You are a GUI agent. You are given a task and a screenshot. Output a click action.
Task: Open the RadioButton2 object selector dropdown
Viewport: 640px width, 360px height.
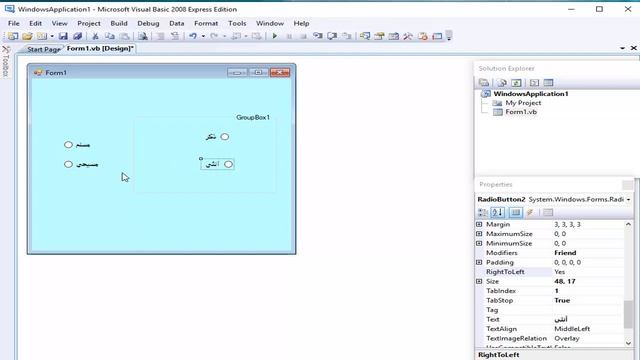pyautogui.click(x=628, y=200)
